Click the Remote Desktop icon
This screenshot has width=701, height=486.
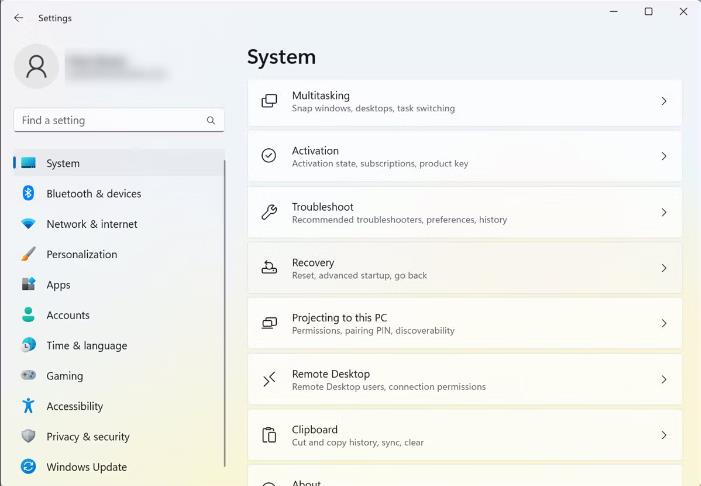(269, 380)
